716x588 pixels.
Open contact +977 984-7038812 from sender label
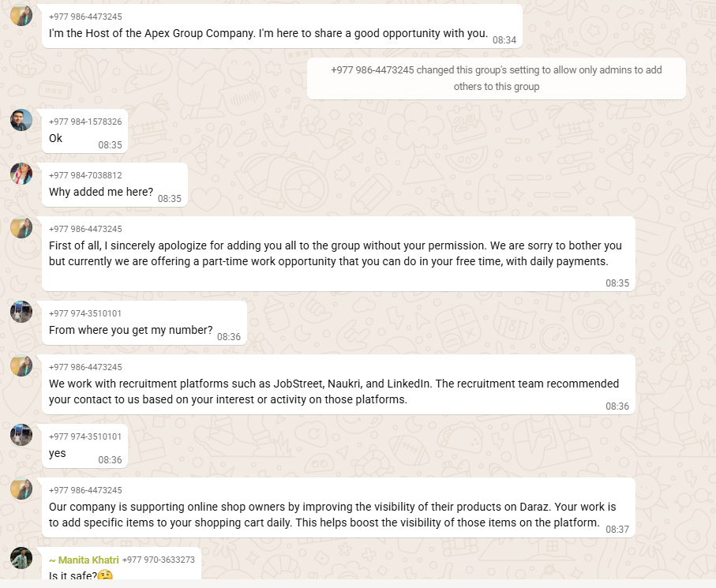pyautogui.click(x=85, y=175)
